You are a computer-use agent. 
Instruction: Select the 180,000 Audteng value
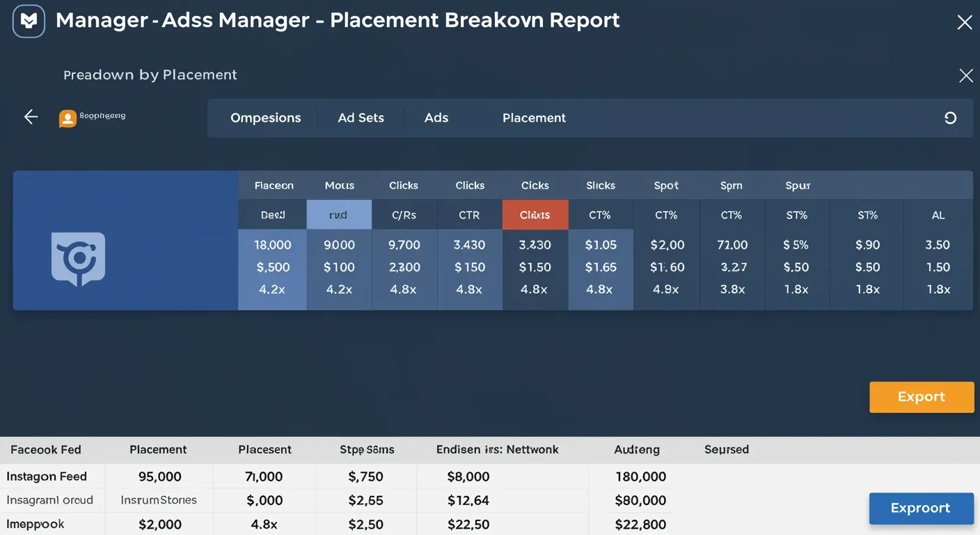coord(640,476)
